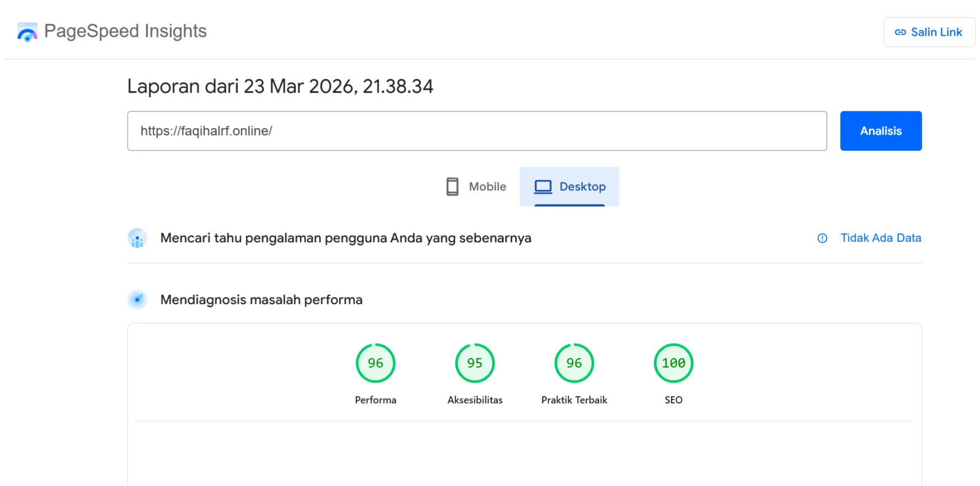980x486 pixels.
Task: Focus the URL field with faqihalrf.online
Action: [x=477, y=131]
